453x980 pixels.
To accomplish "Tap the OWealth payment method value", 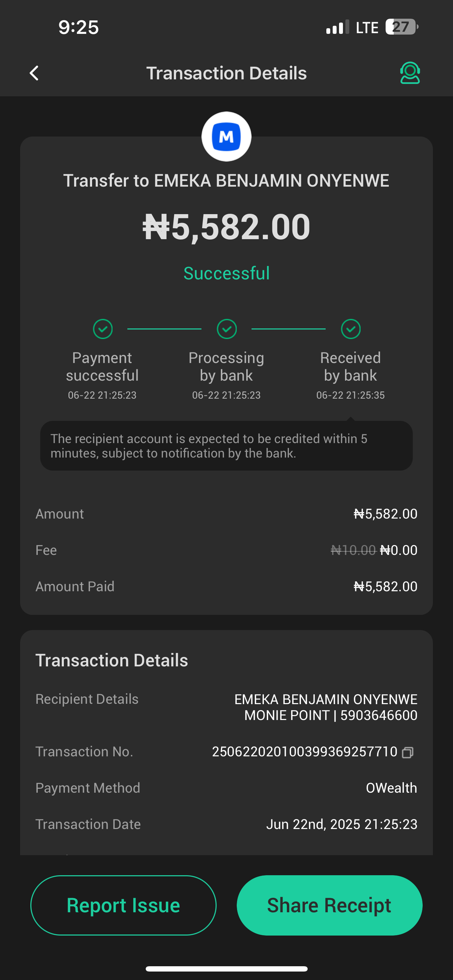I will pyautogui.click(x=391, y=788).
